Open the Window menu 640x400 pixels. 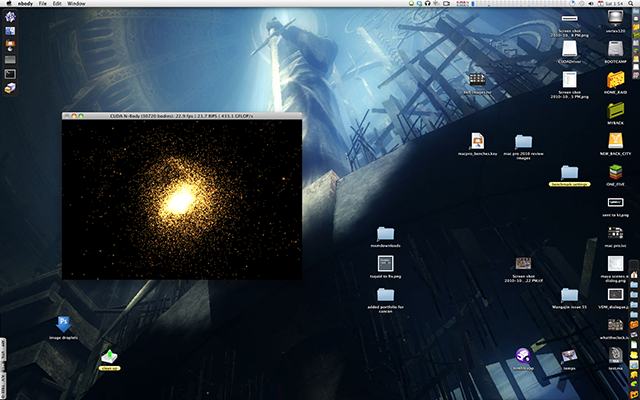tap(76, 3)
